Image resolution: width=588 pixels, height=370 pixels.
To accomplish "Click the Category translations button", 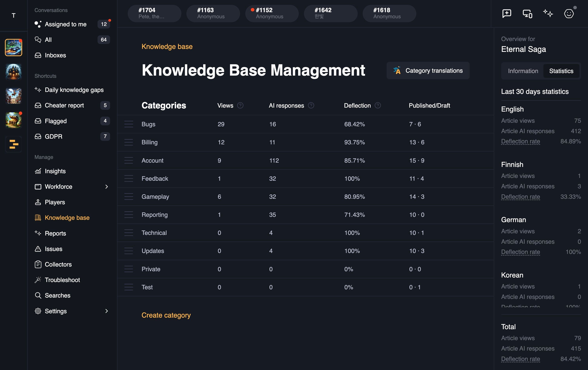I will (x=428, y=71).
